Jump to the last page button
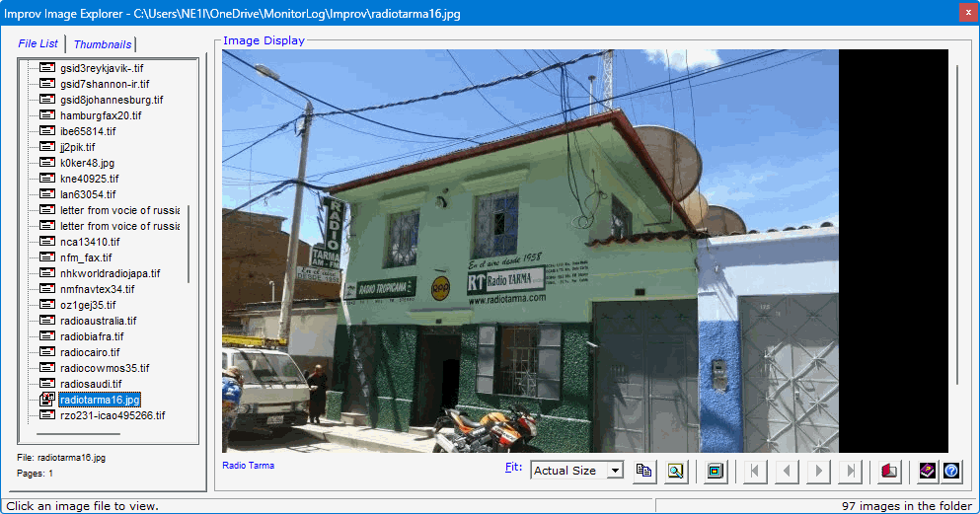This screenshot has width=980, height=514. pos(850,471)
